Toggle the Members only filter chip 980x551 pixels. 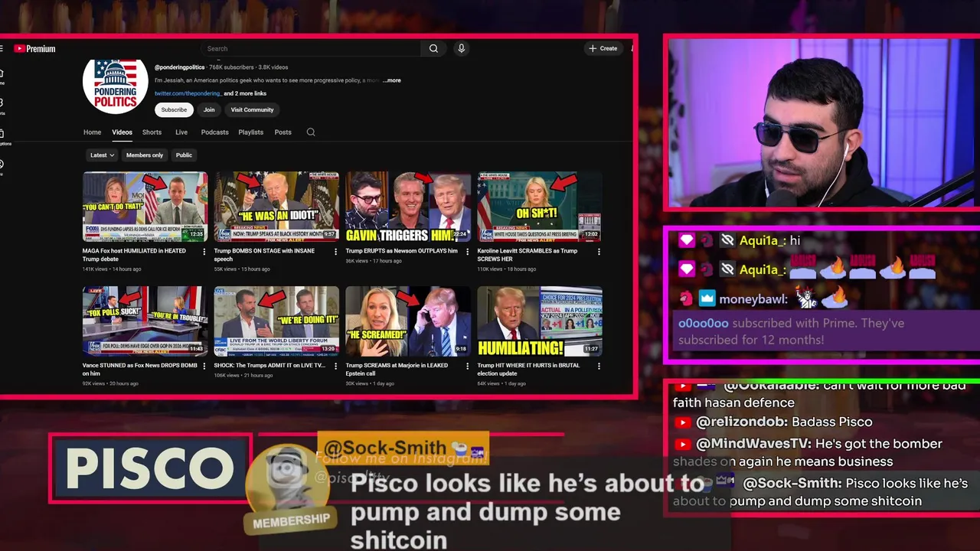tap(145, 155)
